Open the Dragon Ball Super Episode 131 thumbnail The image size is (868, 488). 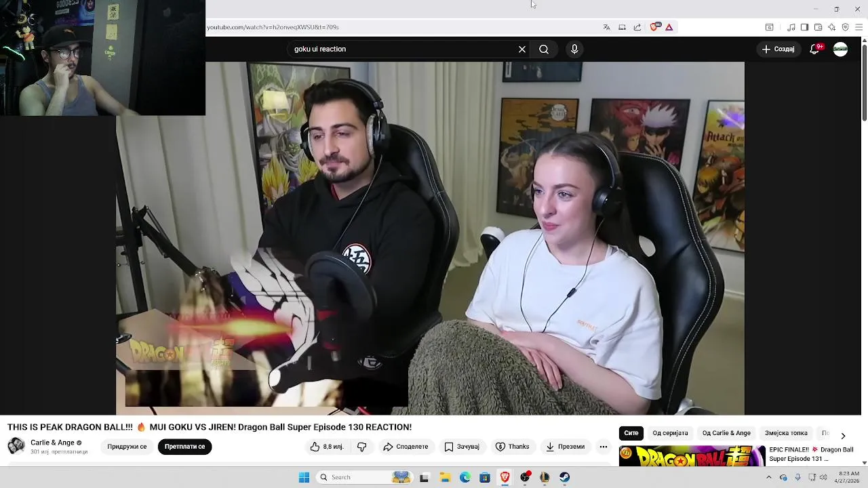tap(692, 455)
